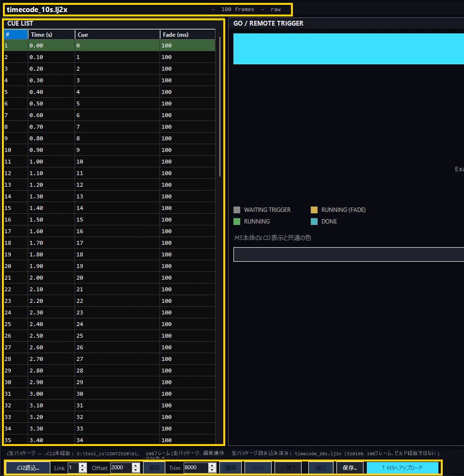
Task: Click the ソート sort button
Action: pos(258,468)
